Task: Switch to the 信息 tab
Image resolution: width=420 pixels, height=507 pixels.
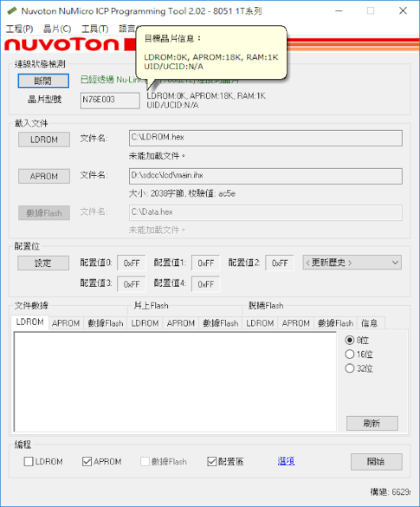Action: pos(369,323)
